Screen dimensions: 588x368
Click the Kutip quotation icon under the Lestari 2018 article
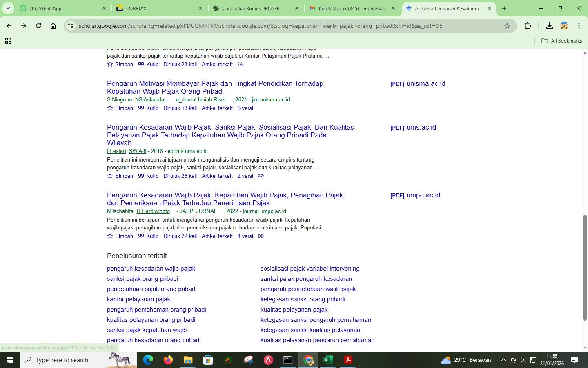coord(141,176)
